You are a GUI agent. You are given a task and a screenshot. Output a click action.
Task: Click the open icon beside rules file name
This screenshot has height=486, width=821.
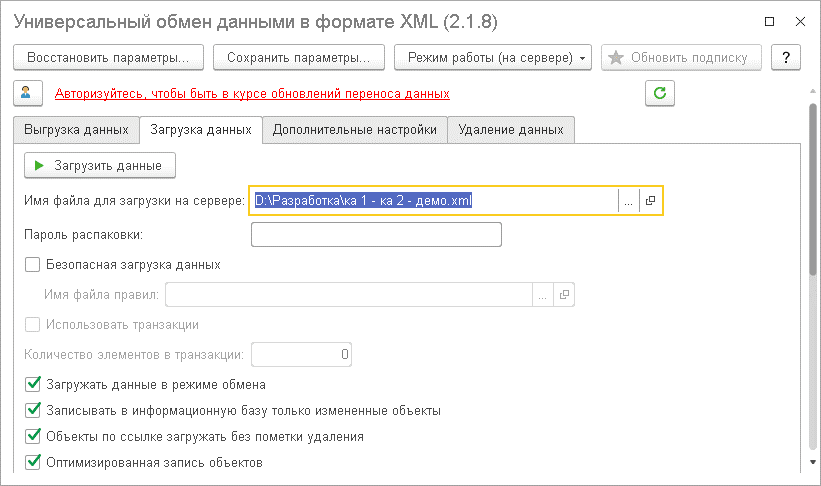pyautogui.click(x=564, y=294)
